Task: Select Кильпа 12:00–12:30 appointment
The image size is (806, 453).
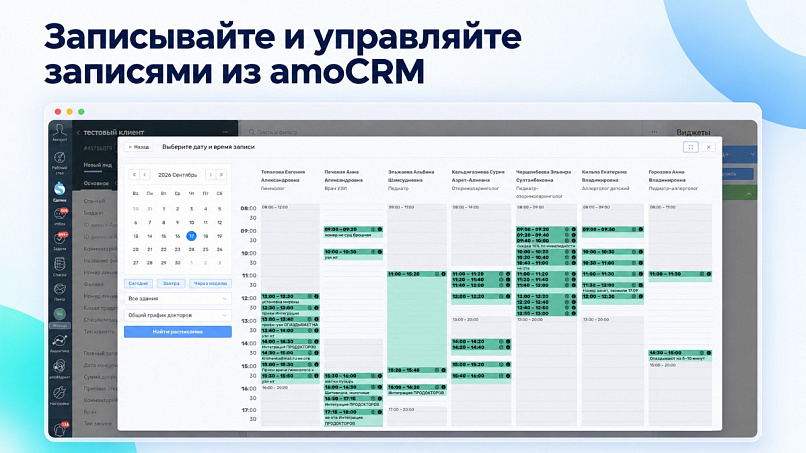Action: tap(612, 297)
